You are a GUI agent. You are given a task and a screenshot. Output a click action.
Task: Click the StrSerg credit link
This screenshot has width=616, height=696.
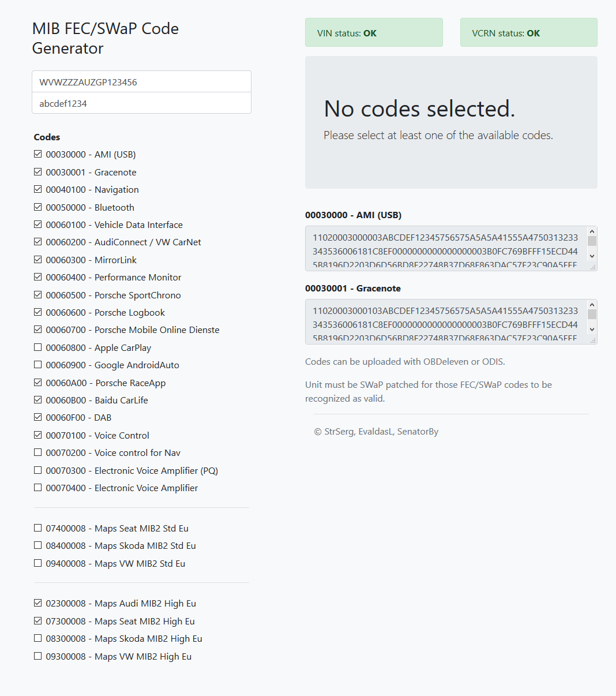pos(339,431)
